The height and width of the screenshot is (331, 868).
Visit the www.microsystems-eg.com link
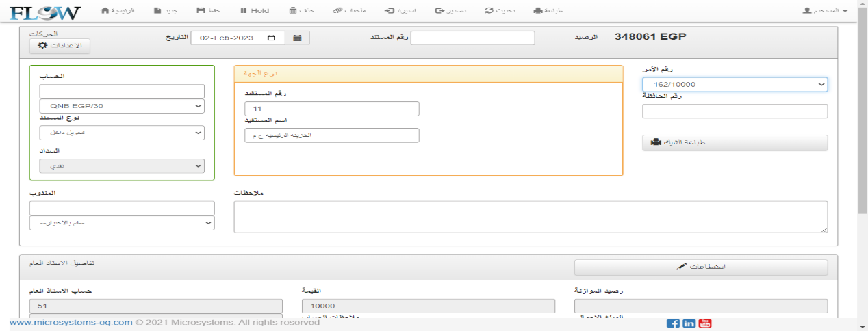coord(71,322)
